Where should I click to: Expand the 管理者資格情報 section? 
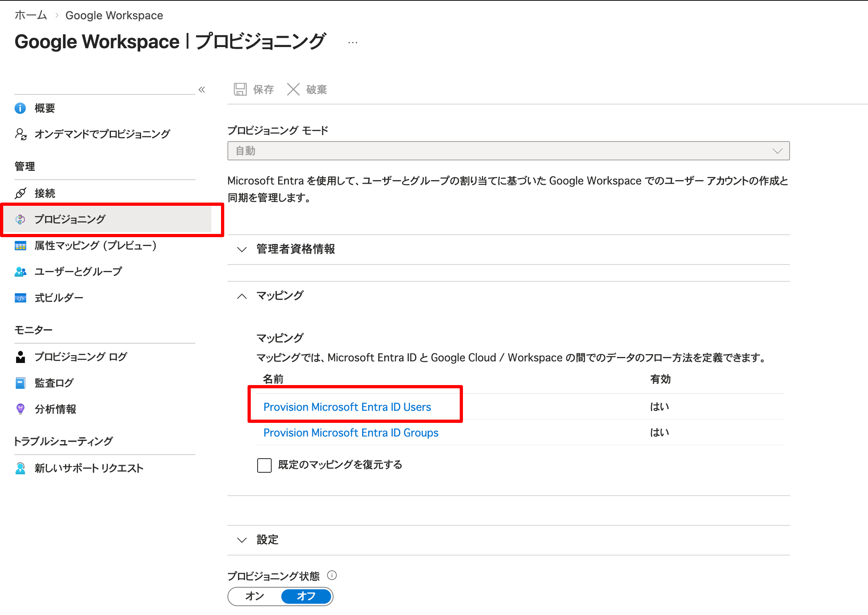[295, 249]
